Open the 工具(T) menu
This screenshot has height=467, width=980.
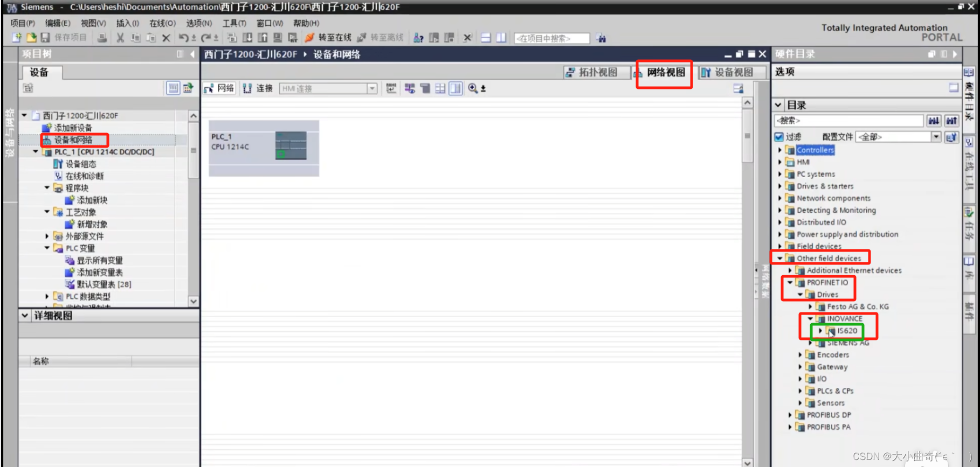(234, 23)
